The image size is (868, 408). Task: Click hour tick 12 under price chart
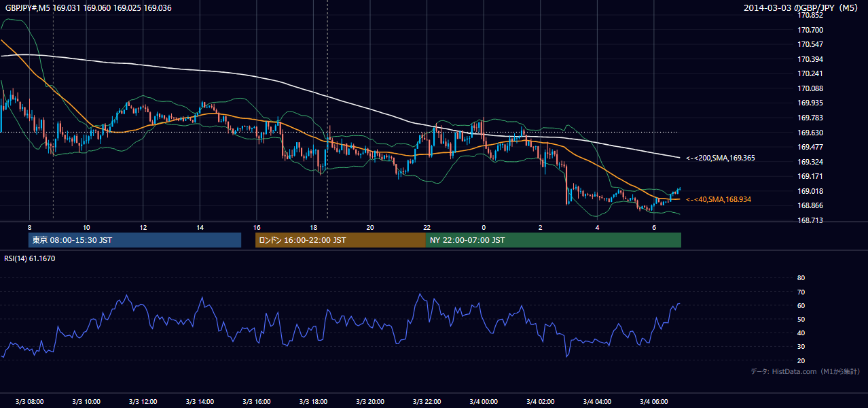pyautogui.click(x=143, y=227)
